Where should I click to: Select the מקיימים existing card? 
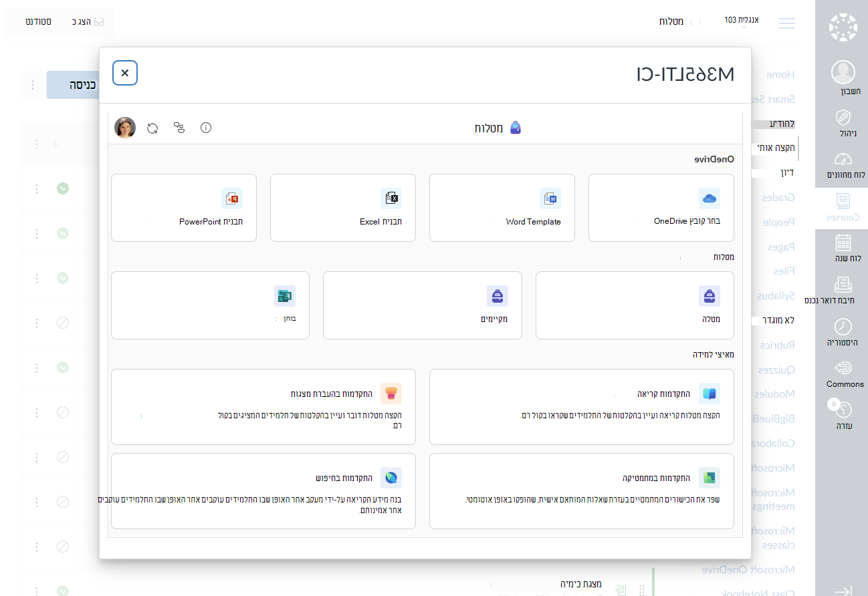[423, 305]
